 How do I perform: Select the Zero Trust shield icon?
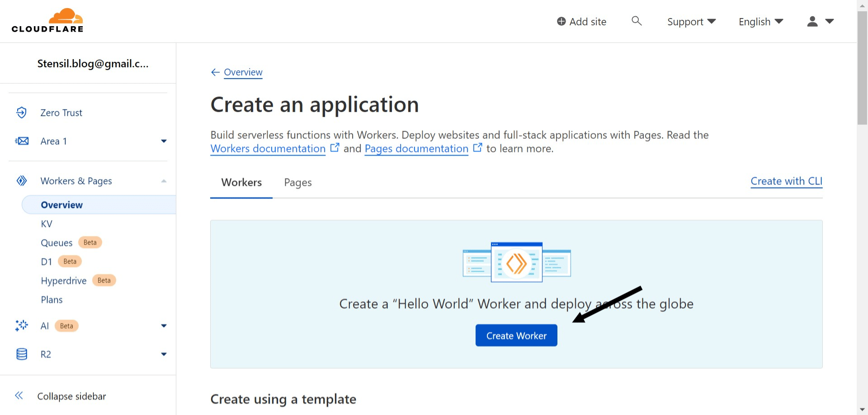22,112
